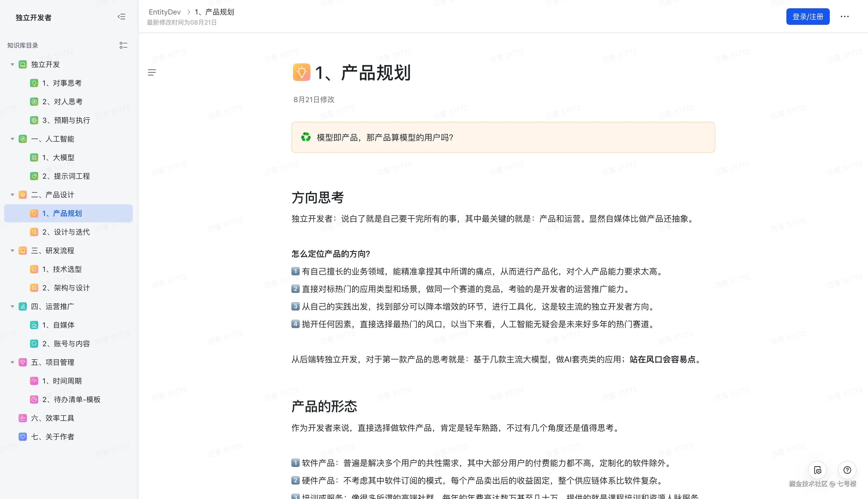Click the comment feedback icon at bottom right
The height and width of the screenshot is (499, 868).
point(817,470)
